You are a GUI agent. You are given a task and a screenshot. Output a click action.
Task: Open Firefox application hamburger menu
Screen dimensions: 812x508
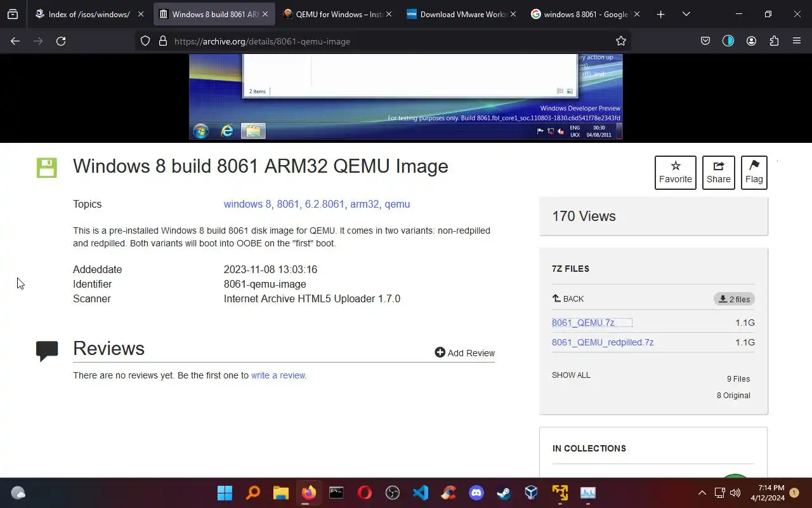(x=797, y=41)
